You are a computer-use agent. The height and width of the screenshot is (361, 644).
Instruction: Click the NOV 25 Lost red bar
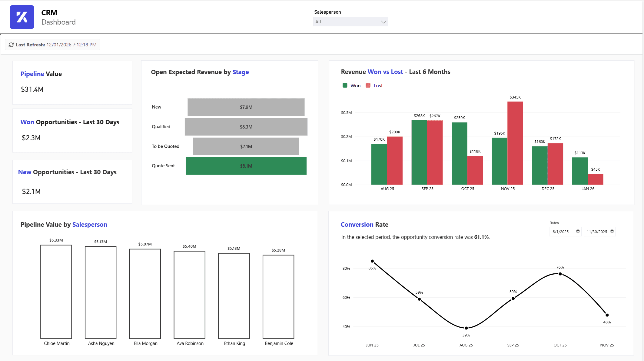[515, 143]
